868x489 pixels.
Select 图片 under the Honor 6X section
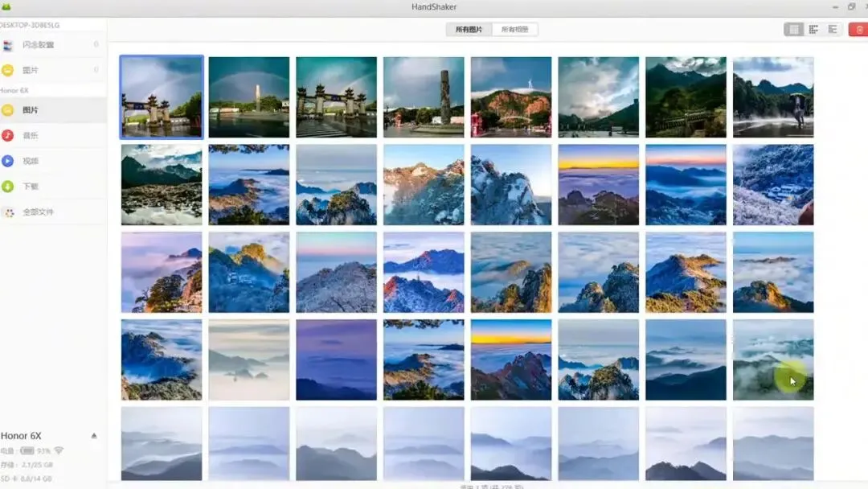coord(52,110)
